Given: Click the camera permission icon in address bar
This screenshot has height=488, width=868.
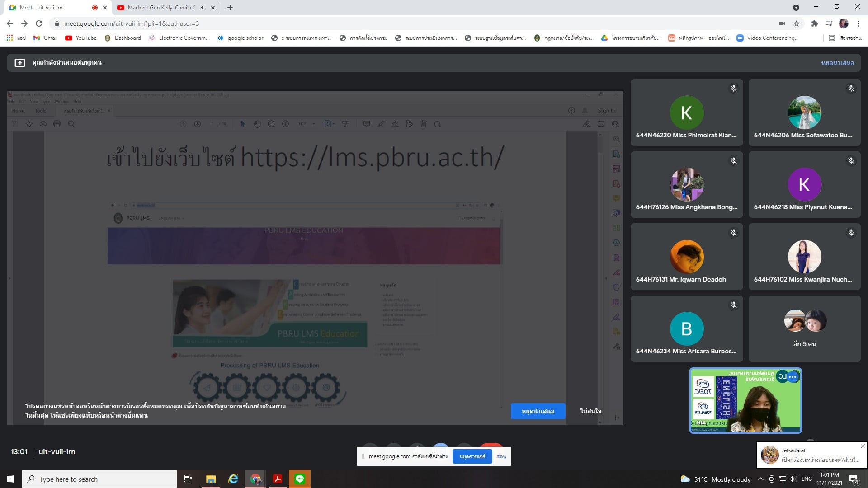Looking at the screenshot, I should coord(782,23).
